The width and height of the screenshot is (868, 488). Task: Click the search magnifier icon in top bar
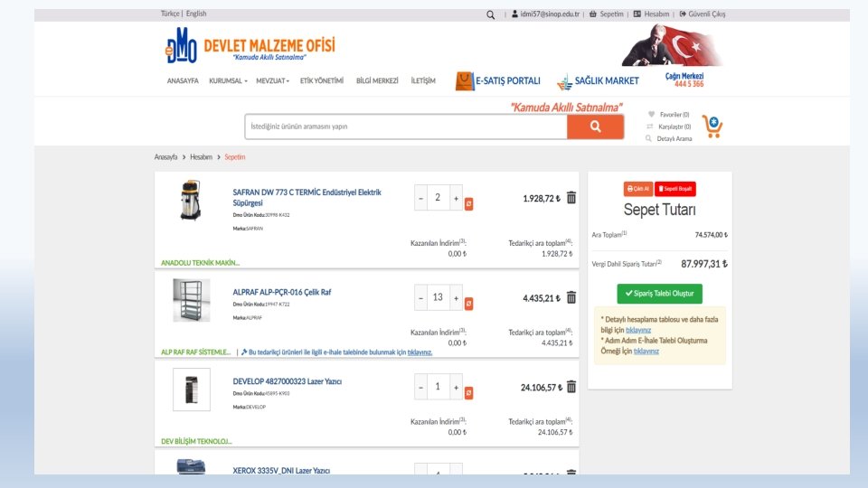[490, 15]
